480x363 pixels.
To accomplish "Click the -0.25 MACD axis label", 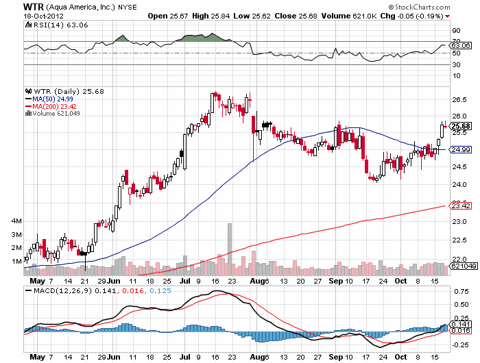I will pyautogui.click(x=460, y=345).
